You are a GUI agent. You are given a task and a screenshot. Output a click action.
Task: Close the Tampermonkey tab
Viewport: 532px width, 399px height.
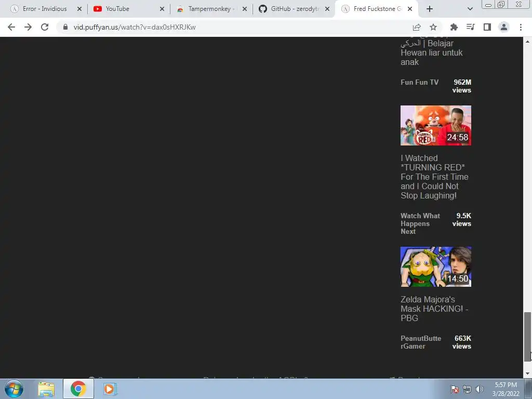click(x=245, y=9)
